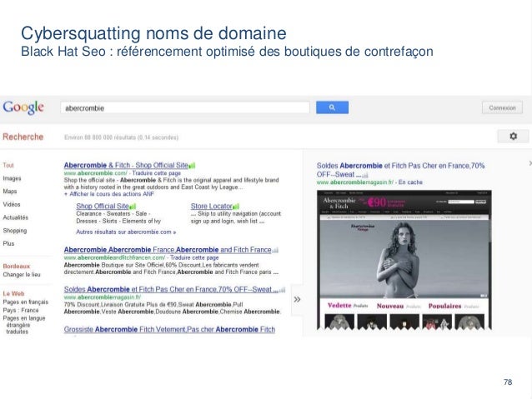
Task: Select the Tout search filter
Action: point(8,165)
